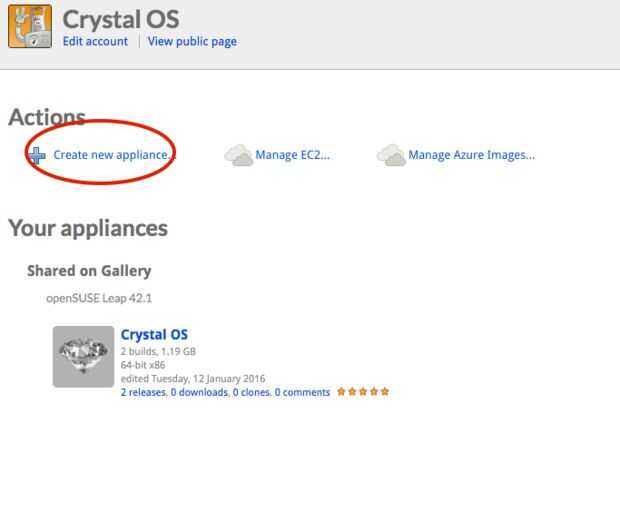This screenshot has width=620, height=522.
Task: Open the Manage EC2 link
Action: [x=293, y=155]
